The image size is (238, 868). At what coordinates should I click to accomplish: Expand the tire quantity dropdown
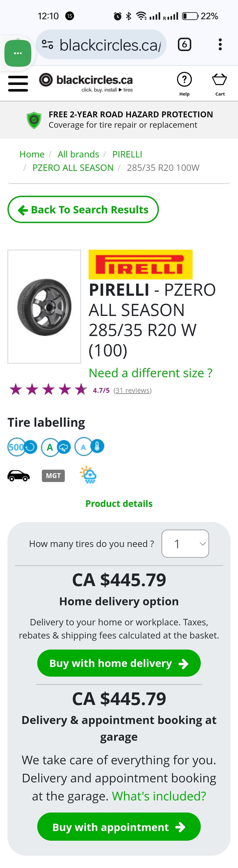185,543
